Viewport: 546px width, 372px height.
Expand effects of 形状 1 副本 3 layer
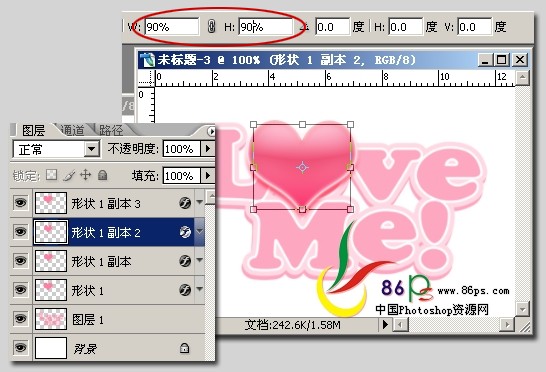point(200,202)
